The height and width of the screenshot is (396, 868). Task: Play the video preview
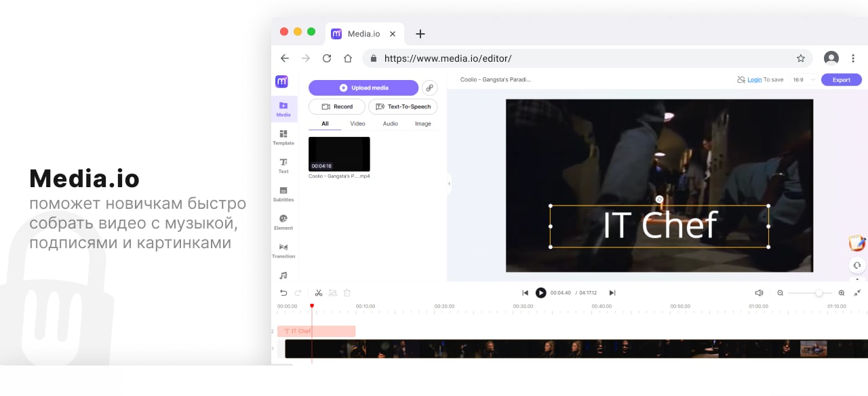coord(540,293)
